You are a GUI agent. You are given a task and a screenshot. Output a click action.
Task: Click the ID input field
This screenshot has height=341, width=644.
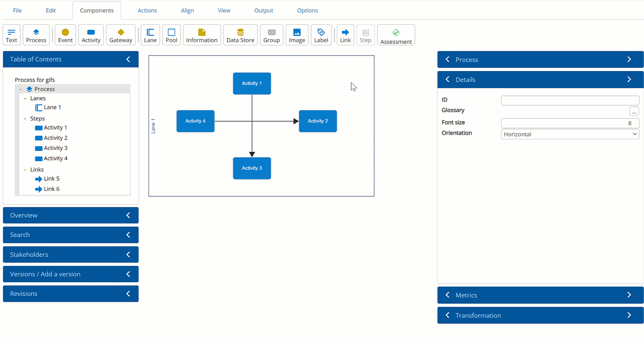[x=570, y=100]
